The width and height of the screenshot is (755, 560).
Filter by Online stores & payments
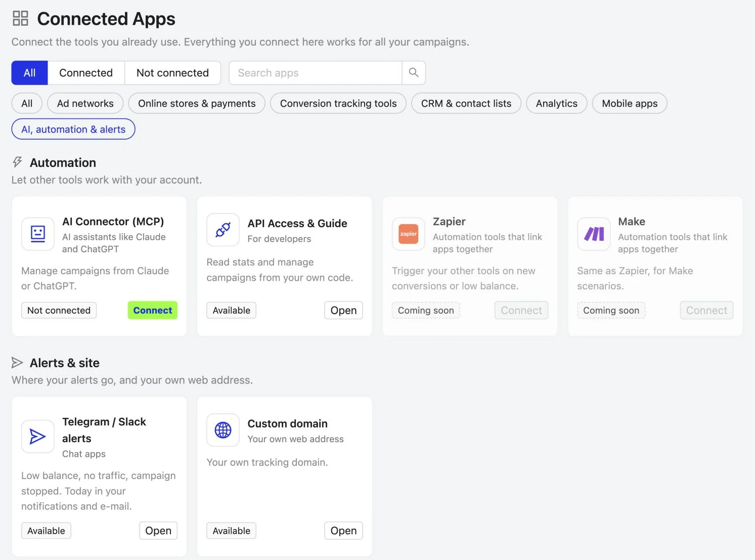pos(197,103)
